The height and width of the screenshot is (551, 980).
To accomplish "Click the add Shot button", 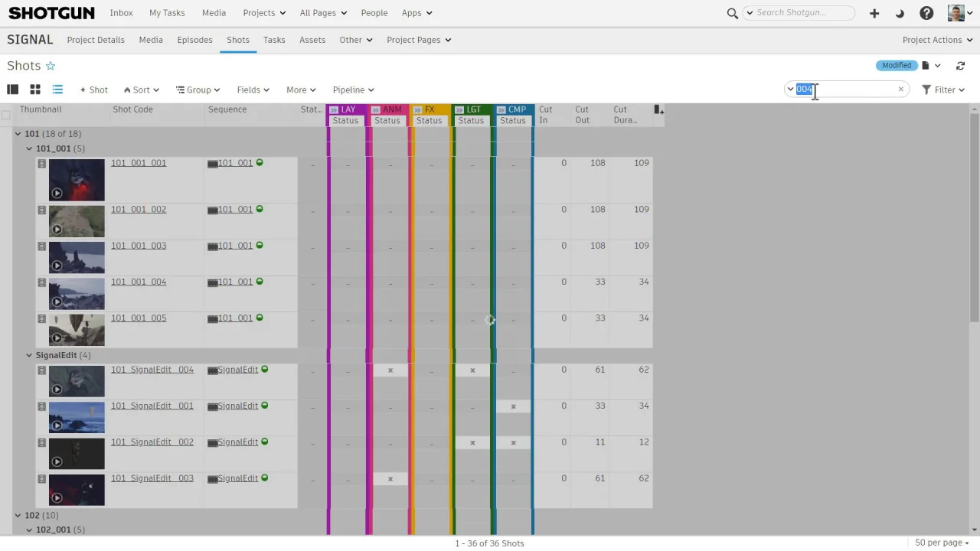I will click(x=94, y=90).
